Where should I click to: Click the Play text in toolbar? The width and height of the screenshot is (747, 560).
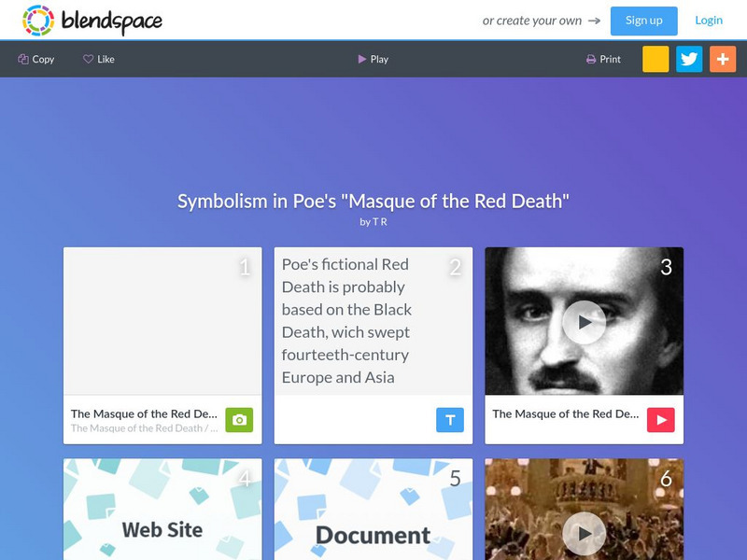pyautogui.click(x=379, y=59)
